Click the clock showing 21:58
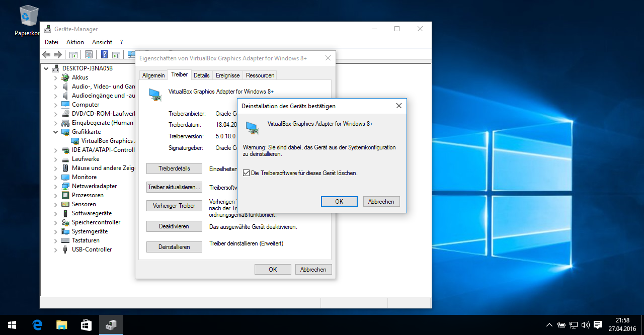This screenshot has height=335, width=644. tap(622, 320)
